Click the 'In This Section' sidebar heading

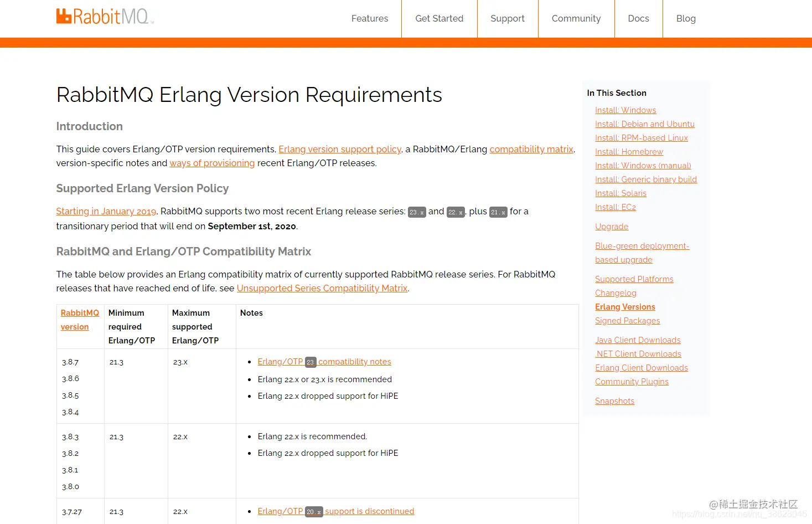(617, 93)
